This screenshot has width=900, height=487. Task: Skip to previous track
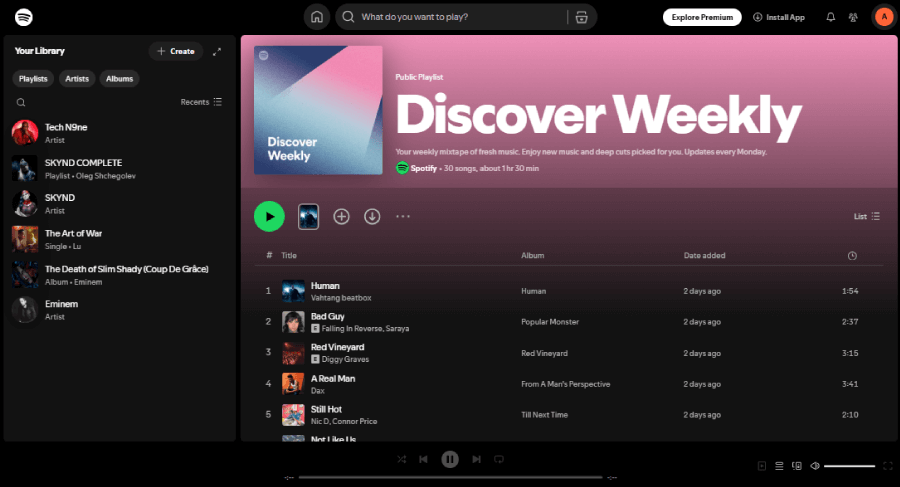pyautogui.click(x=424, y=459)
